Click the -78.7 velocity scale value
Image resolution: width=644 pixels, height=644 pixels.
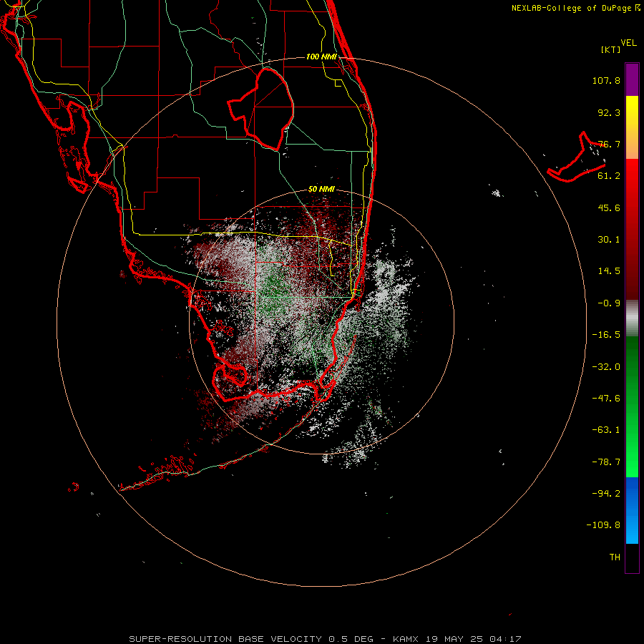606,462
